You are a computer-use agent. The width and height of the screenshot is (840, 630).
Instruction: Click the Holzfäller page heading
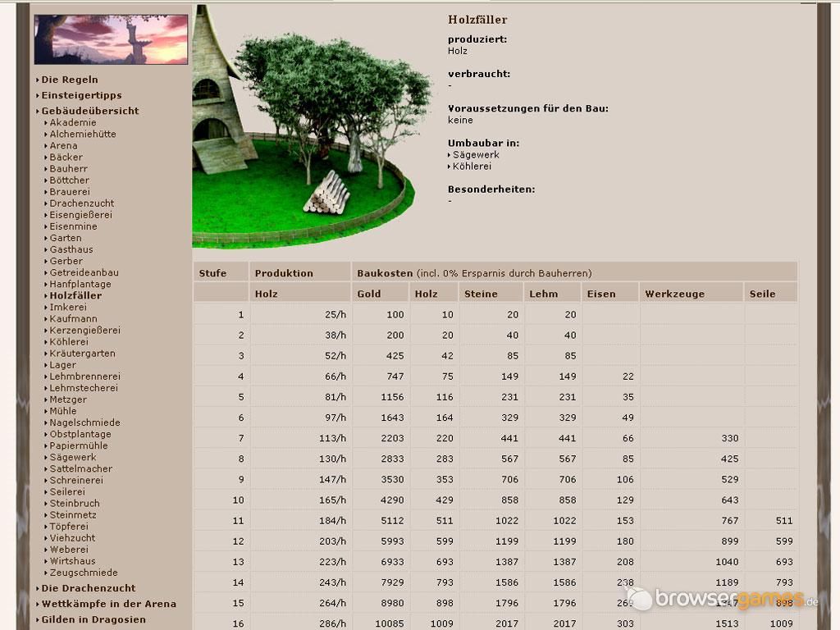pyautogui.click(x=477, y=20)
